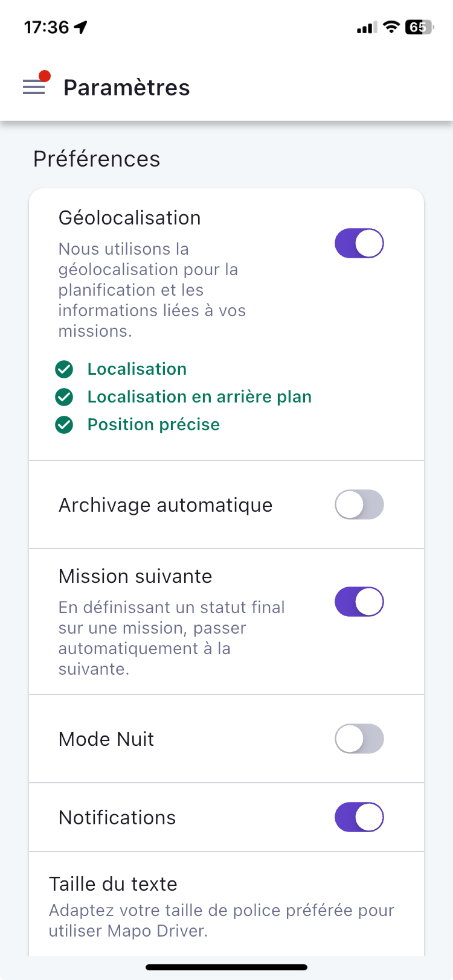Tap the check icon beside Position précise
Screen dimensions: 453x980
(64, 425)
